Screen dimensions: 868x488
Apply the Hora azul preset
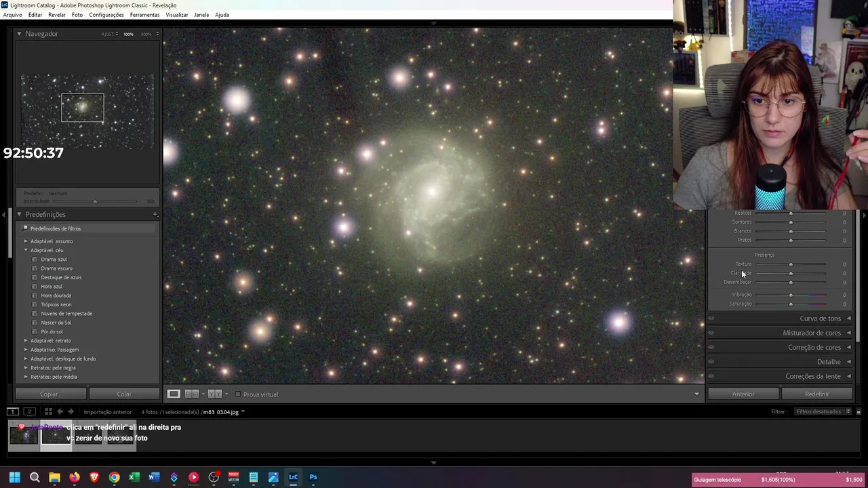pos(52,287)
